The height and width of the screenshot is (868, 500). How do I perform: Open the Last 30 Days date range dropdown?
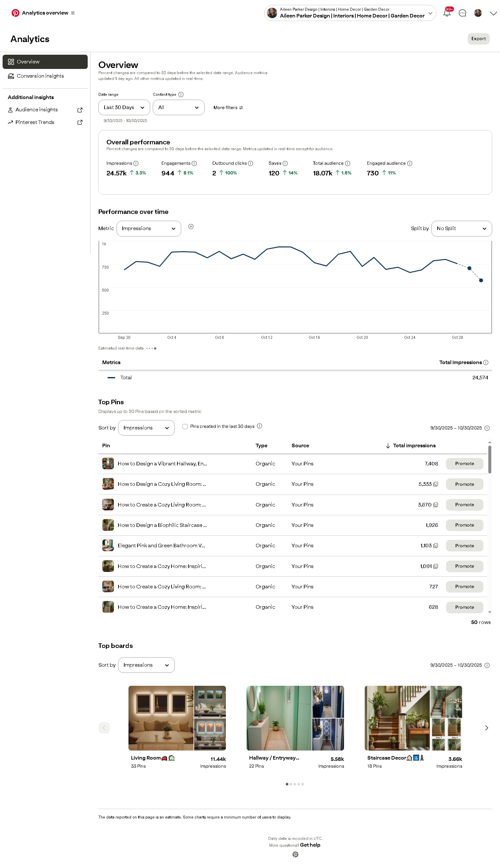[124, 107]
